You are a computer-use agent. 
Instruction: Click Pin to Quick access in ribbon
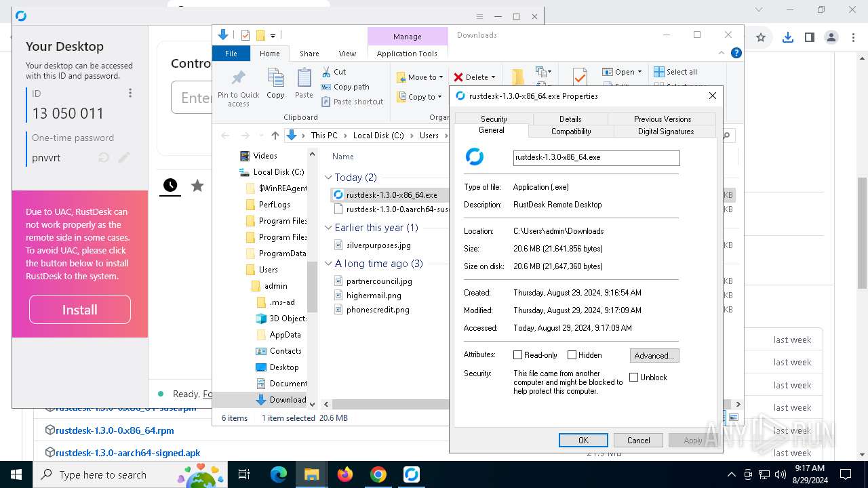tap(238, 87)
